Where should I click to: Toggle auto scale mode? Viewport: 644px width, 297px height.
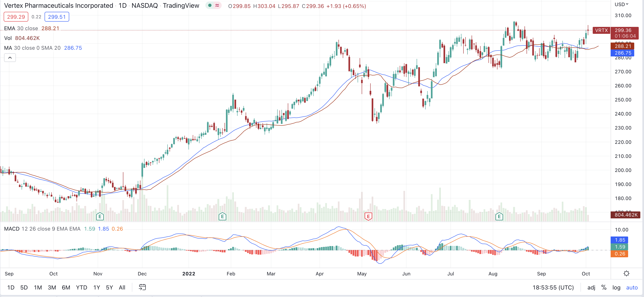click(x=632, y=287)
